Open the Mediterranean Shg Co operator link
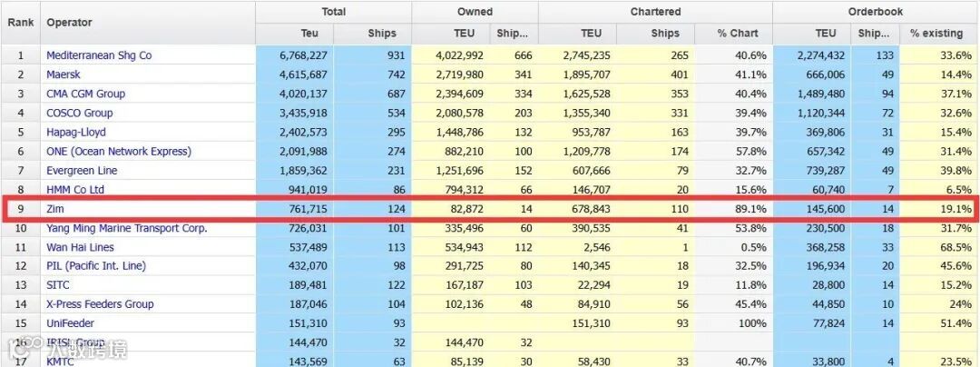The height and width of the screenshot is (367, 980). click(x=99, y=55)
